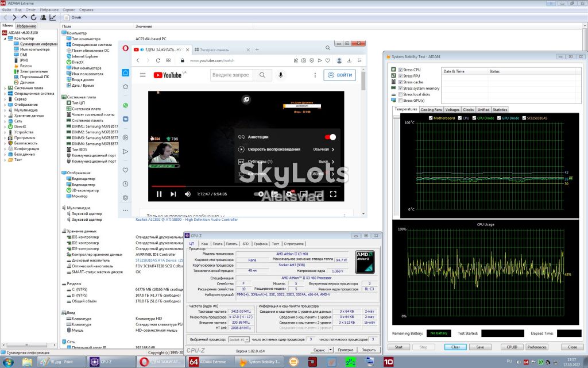Open Скорость воспроизведения playback speed submenu

[287, 149]
